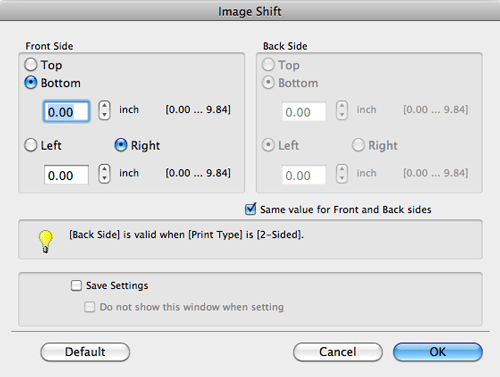Select the Front Side Bottom radio button
500x377 pixels.
point(31,83)
